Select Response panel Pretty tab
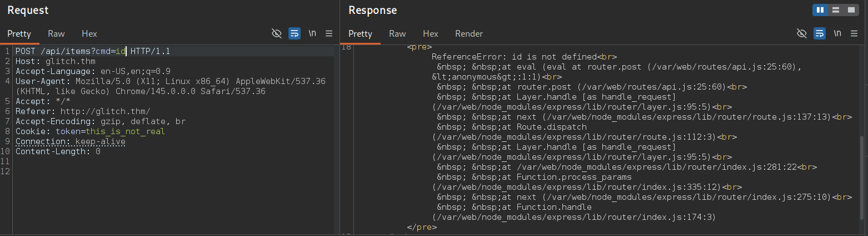868x236 pixels. click(x=360, y=33)
